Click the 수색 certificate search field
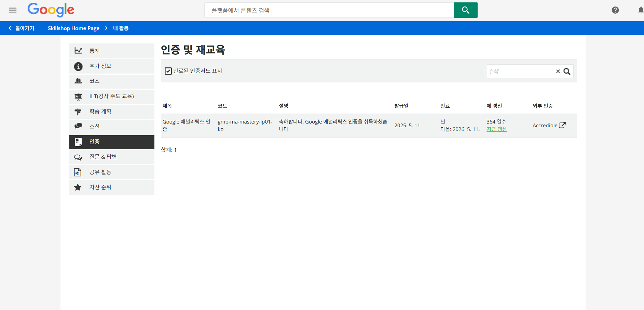The height and width of the screenshot is (310, 644). [x=520, y=71]
